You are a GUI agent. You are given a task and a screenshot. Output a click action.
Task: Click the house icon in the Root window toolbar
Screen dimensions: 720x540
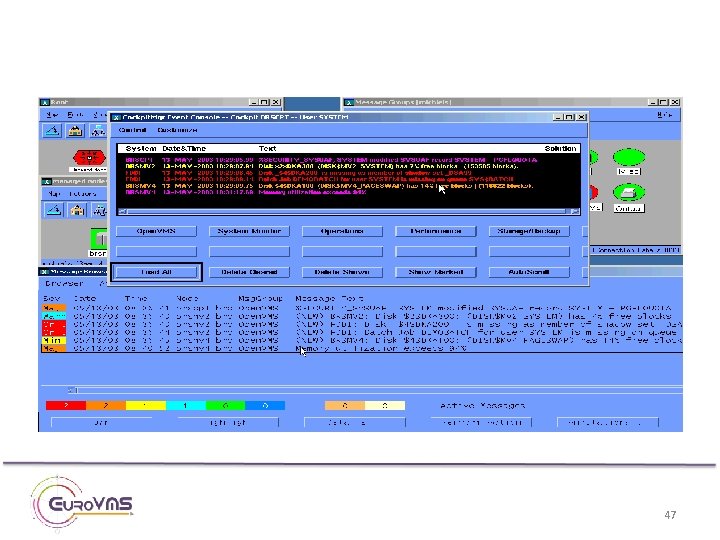click(75, 131)
